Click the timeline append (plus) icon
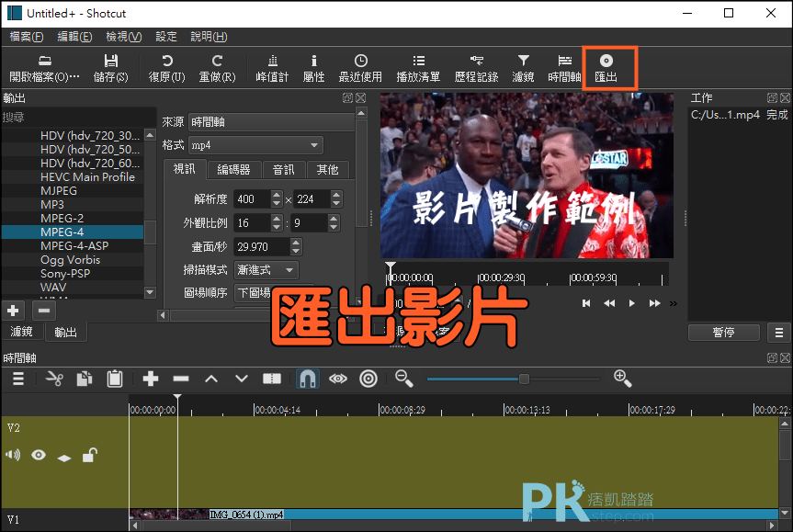This screenshot has width=793, height=532. 151,379
